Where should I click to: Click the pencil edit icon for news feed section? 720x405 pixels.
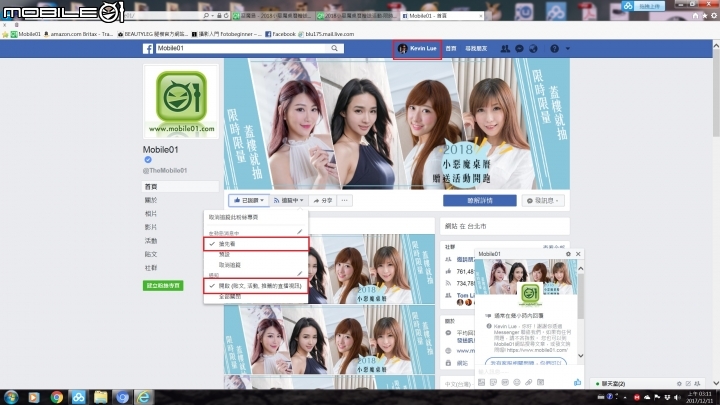pyautogui.click(x=299, y=232)
